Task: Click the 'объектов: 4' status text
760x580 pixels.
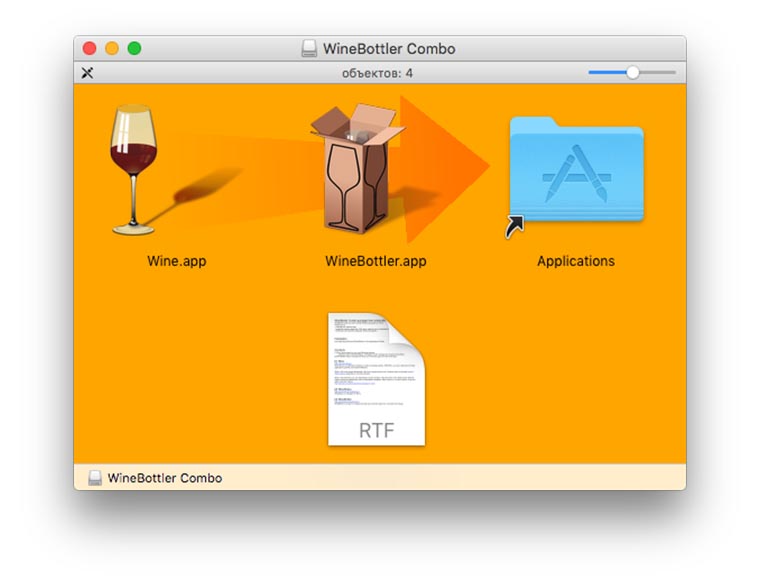Action: [377, 73]
